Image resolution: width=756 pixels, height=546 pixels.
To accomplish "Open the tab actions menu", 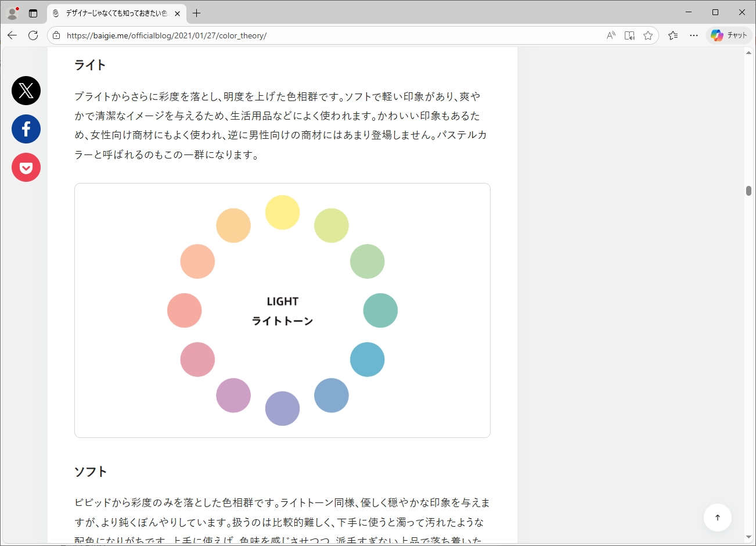I will tap(33, 13).
